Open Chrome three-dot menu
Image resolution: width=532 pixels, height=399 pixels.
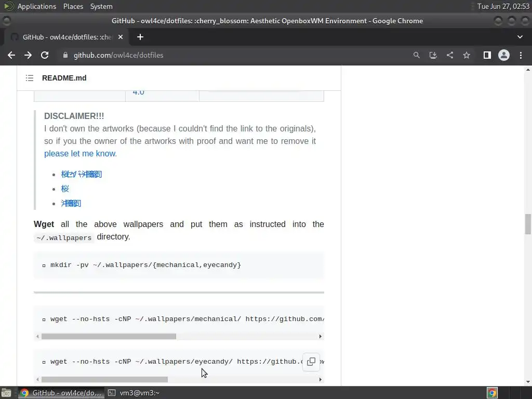[x=521, y=55]
